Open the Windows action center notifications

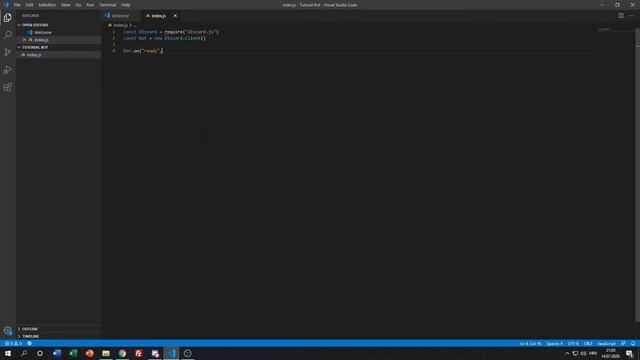click(x=629, y=353)
